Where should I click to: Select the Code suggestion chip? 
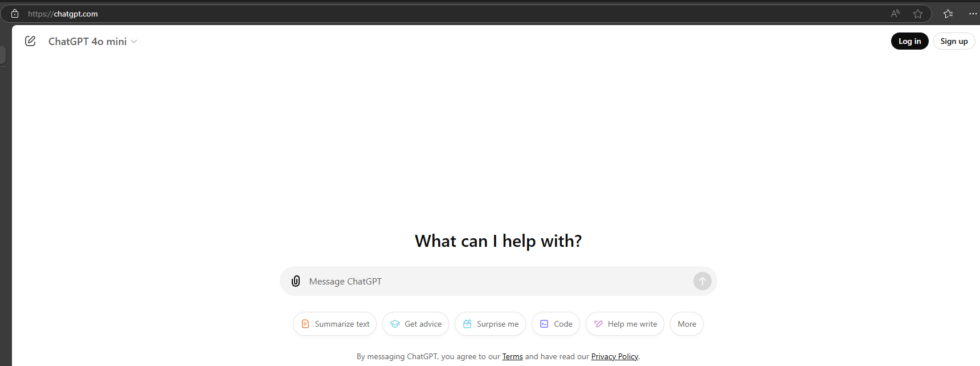[556, 324]
